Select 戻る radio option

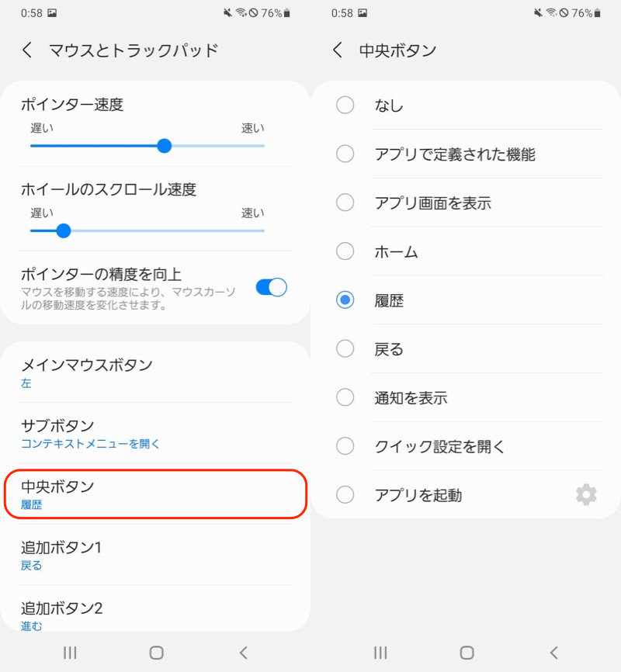[x=345, y=349]
